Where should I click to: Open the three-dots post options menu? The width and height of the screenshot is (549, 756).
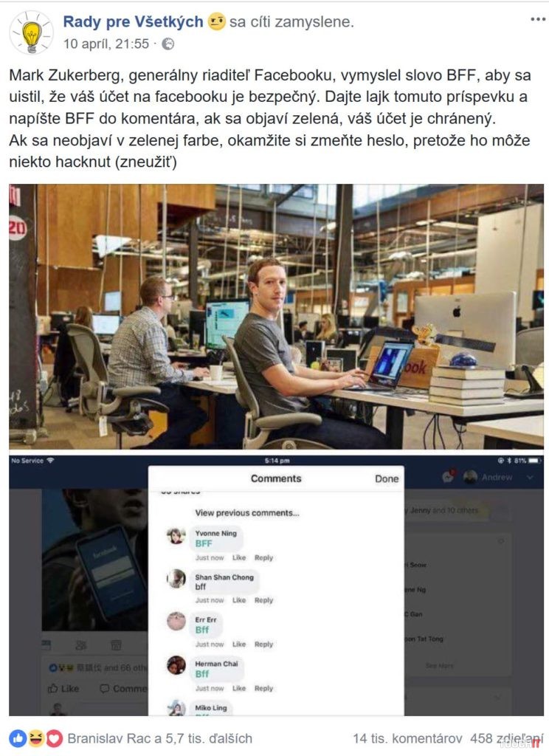click(537, 19)
